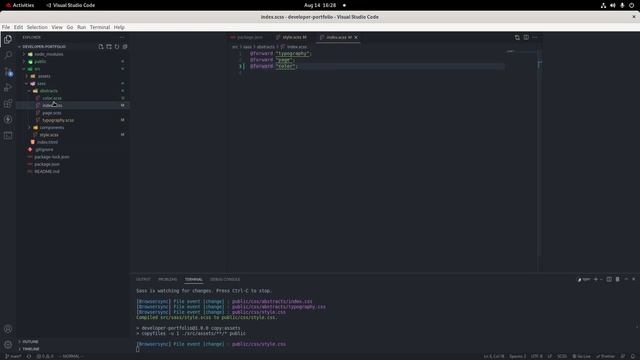
Task: Click the UTF-8 encoding indicator
Action: 537,356
